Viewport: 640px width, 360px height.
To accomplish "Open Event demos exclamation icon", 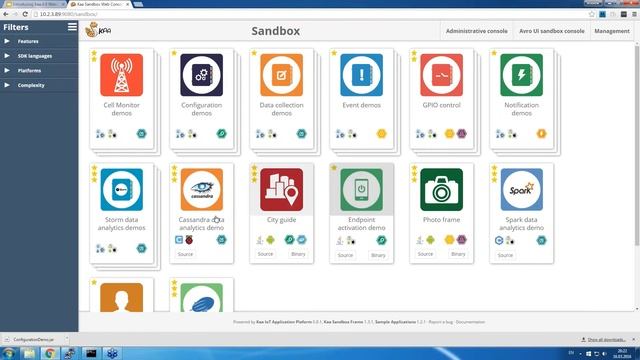I will tap(362, 75).
